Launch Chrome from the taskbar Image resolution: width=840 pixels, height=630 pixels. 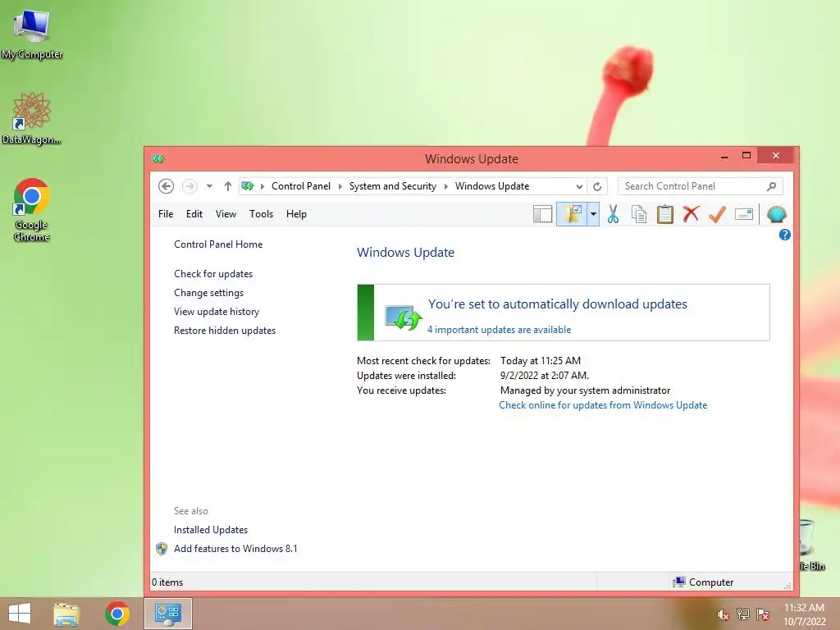point(116,614)
